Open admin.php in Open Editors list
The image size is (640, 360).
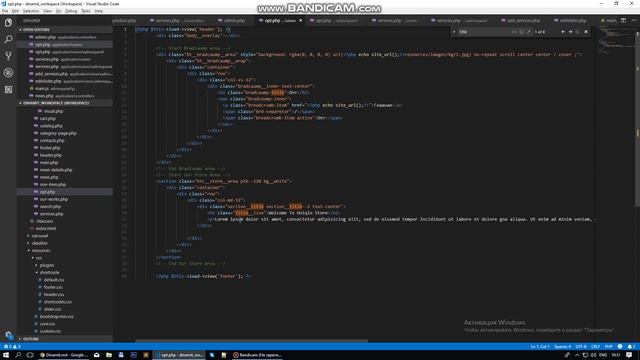[x=64, y=37]
